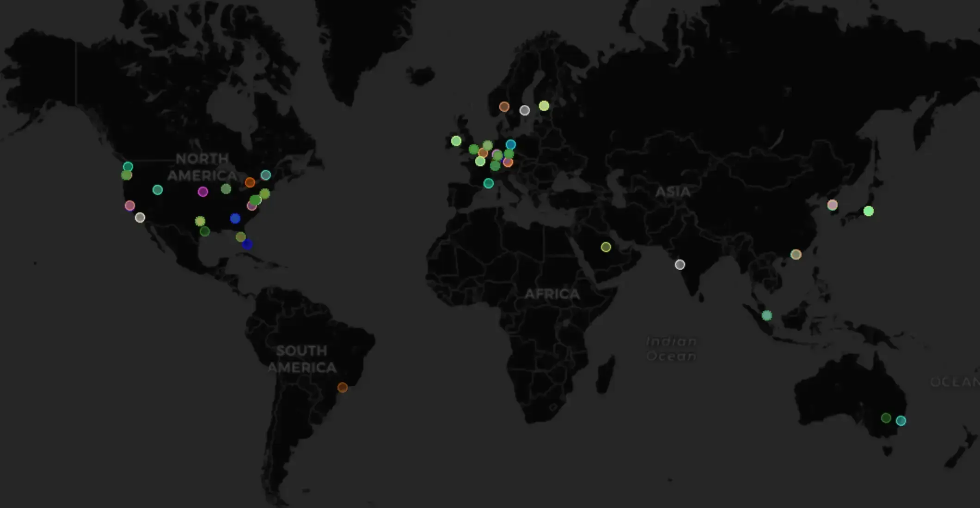Select the white marker in India
Image resolution: width=980 pixels, height=508 pixels.
pyautogui.click(x=680, y=265)
